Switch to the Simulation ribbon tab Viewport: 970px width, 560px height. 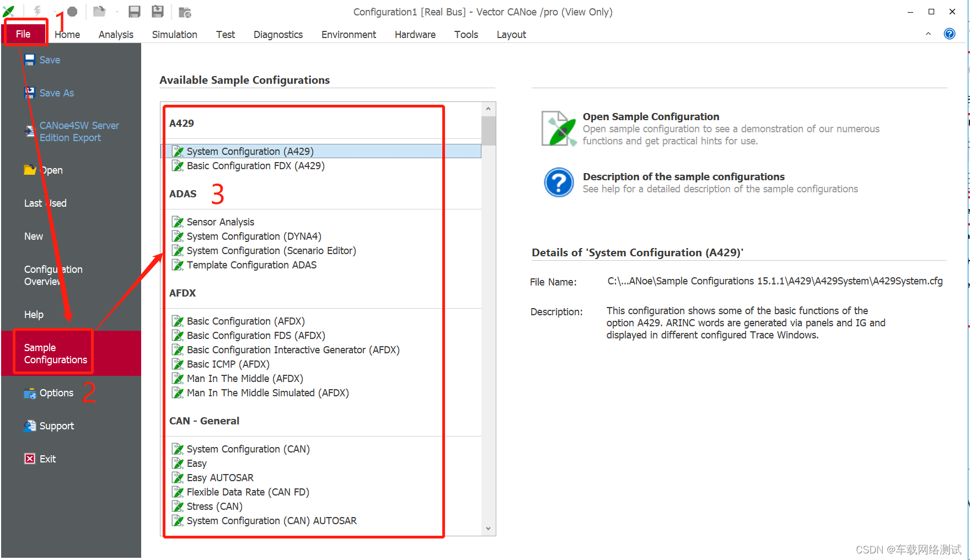[175, 35]
